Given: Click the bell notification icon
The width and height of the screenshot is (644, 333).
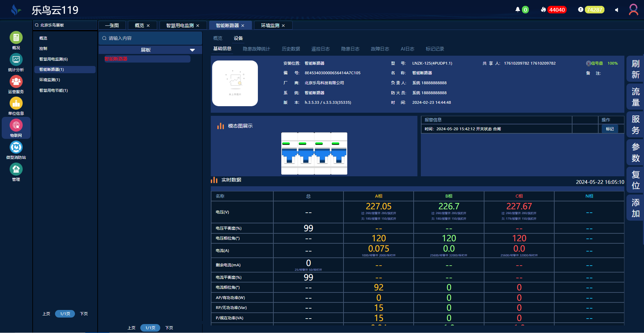Looking at the screenshot, I should (x=517, y=10).
